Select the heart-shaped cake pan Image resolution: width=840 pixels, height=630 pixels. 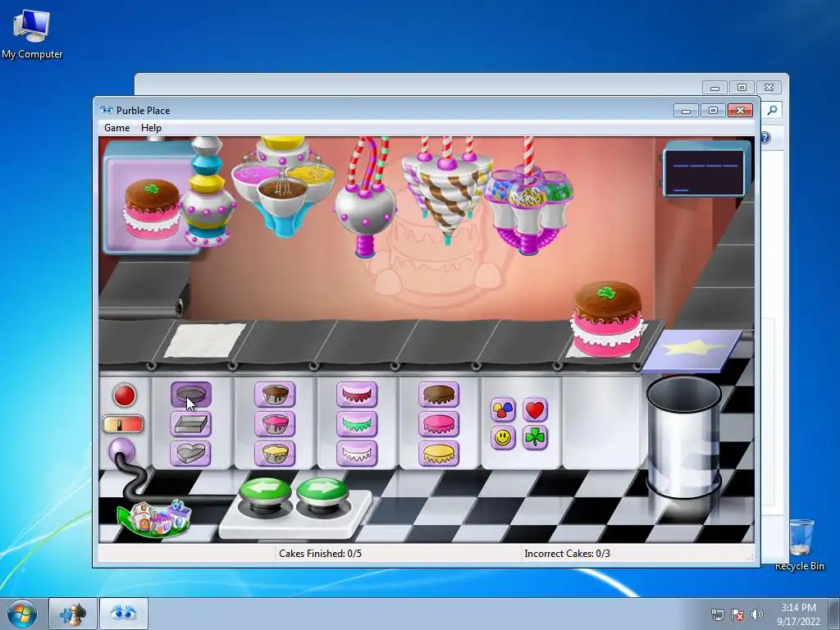pos(191,453)
